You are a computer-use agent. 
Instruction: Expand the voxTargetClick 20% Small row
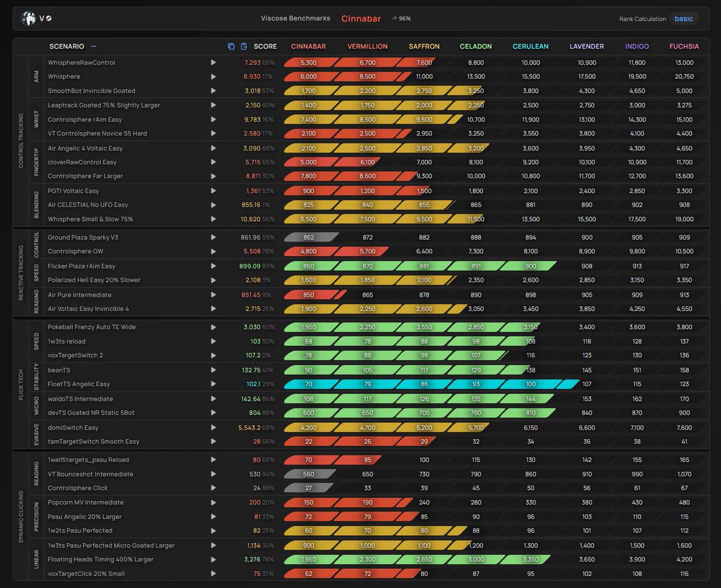point(214,574)
